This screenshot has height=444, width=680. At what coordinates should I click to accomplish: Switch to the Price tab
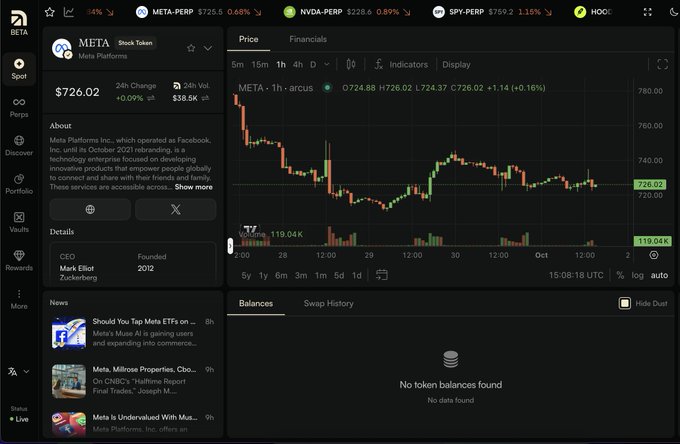click(x=248, y=39)
